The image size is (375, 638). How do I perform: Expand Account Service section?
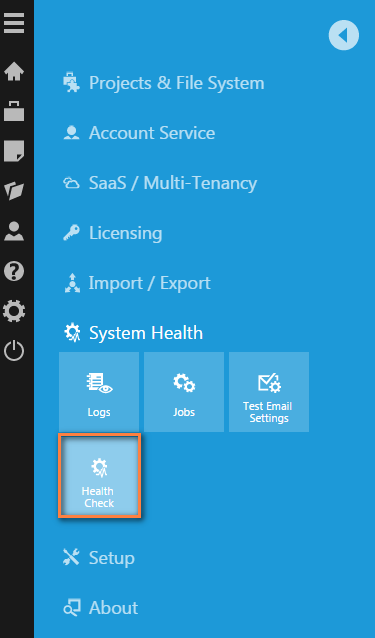pos(139,133)
